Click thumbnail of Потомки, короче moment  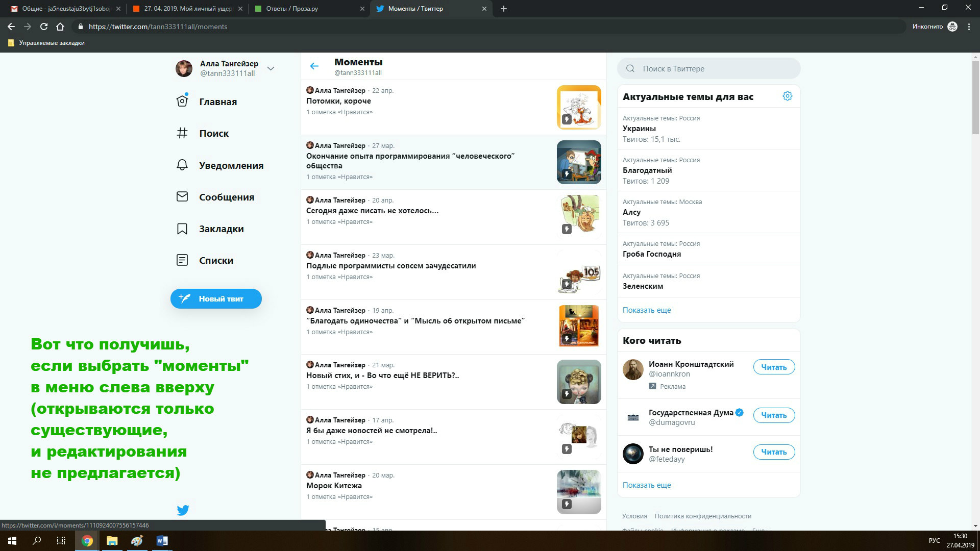[x=579, y=107]
